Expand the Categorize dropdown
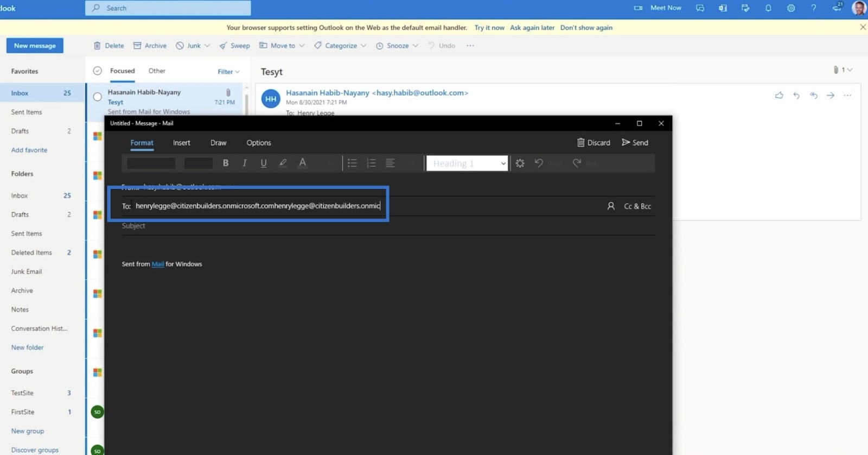 pyautogui.click(x=363, y=46)
